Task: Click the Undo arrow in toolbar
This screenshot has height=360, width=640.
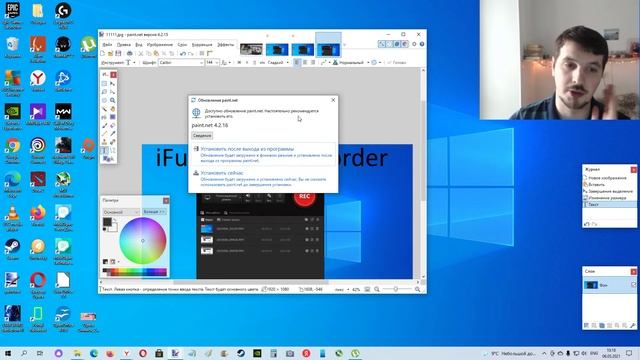Action: (x=182, y=53)
